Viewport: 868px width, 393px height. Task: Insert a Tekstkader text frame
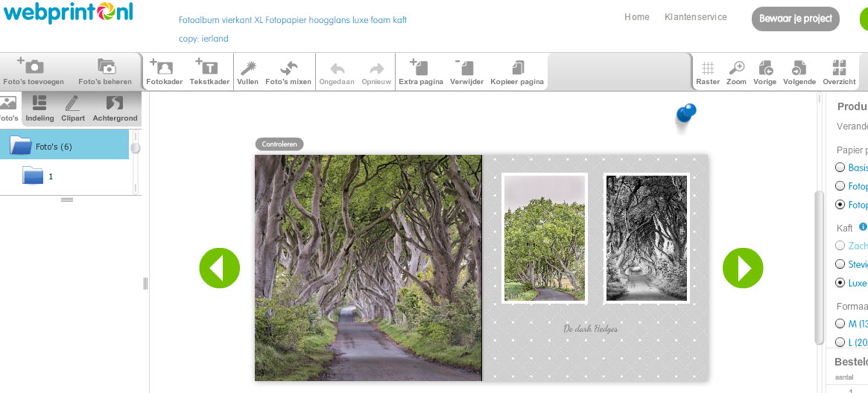[209, 67]
